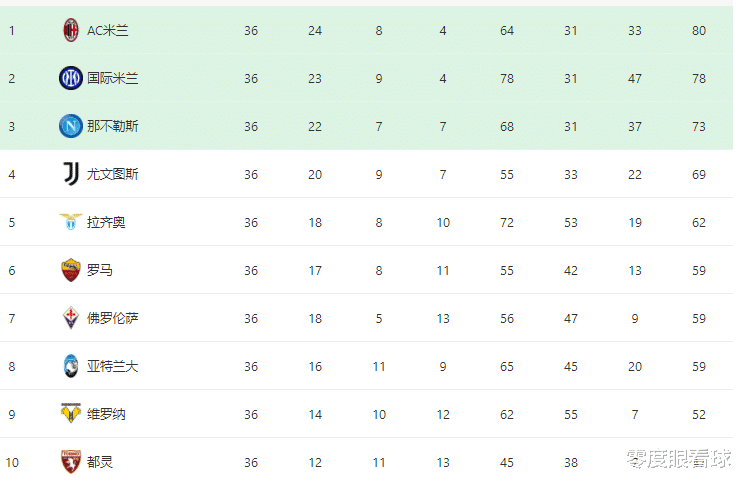741x483 pixels.
Task: Click the Roma club crest
Action: pyautogui.click(x=71, y=270)
